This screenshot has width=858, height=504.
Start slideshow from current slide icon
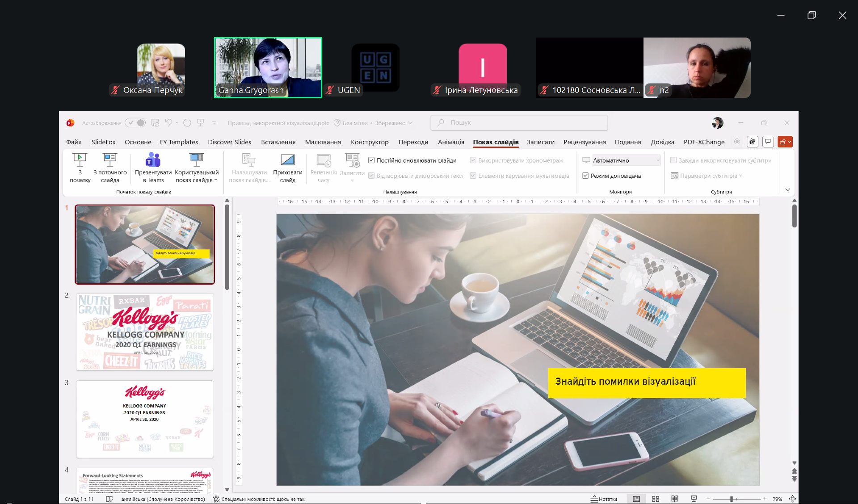(110, 160)
